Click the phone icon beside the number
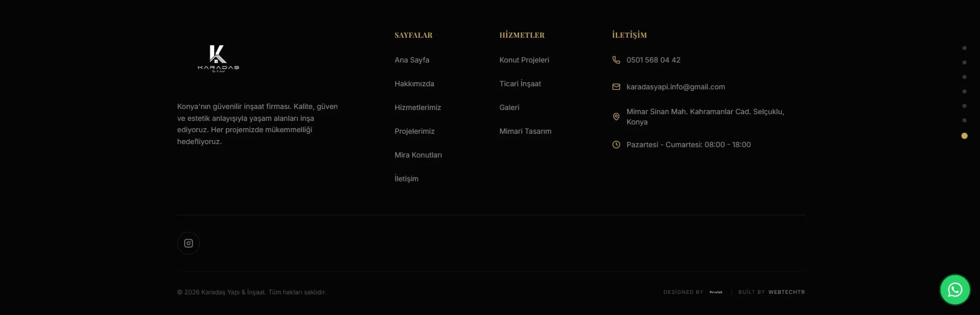Image resolution: width=980 pixels, height=315 pixels. click(616, 60)
